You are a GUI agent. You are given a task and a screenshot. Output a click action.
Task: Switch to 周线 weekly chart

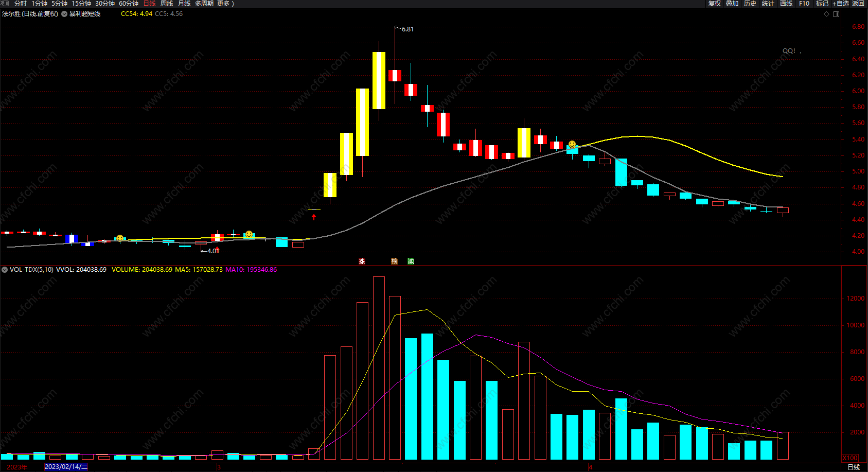[x=167, y=4]
